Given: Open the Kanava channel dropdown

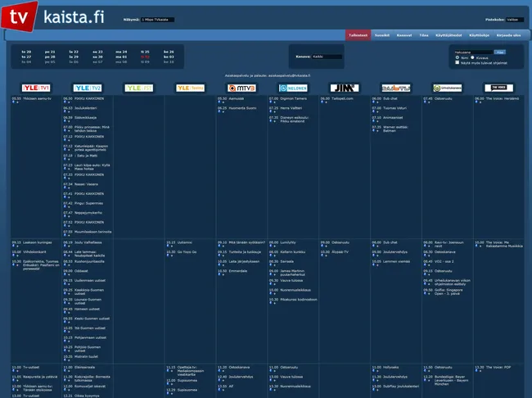Looking at the screenshot, I should pyautogui.click(x=327, y=57).
